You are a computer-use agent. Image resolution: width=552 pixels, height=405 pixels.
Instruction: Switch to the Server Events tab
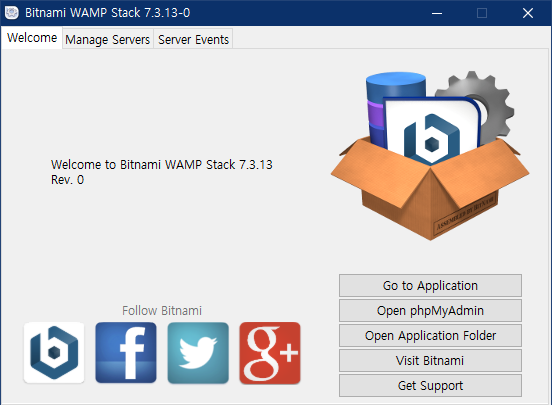(193, 39)
